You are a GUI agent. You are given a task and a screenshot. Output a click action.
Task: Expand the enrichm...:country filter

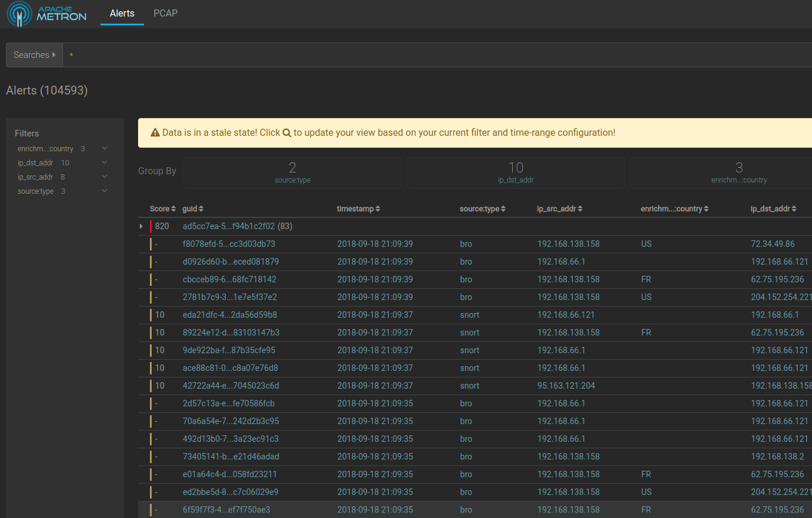point(104,148)
